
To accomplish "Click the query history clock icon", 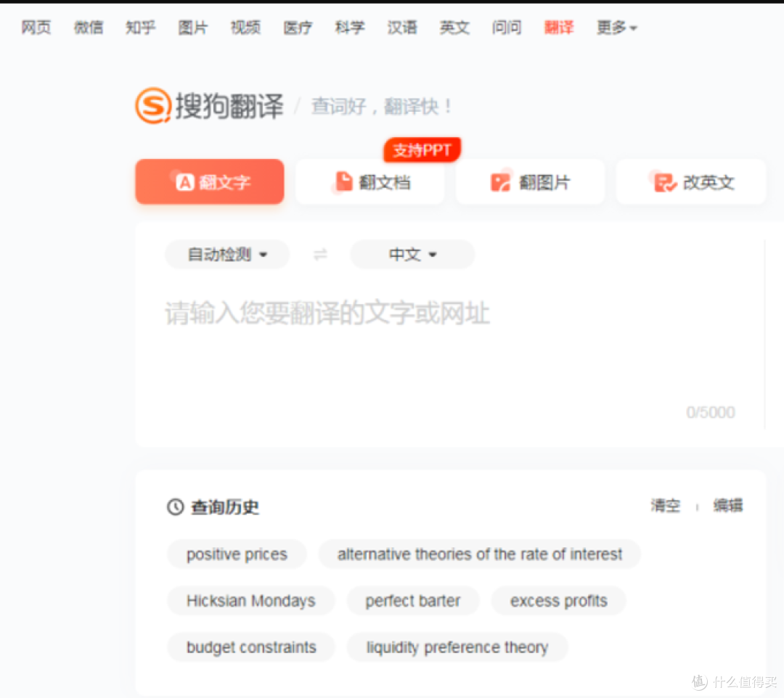I will pos(176,506).
